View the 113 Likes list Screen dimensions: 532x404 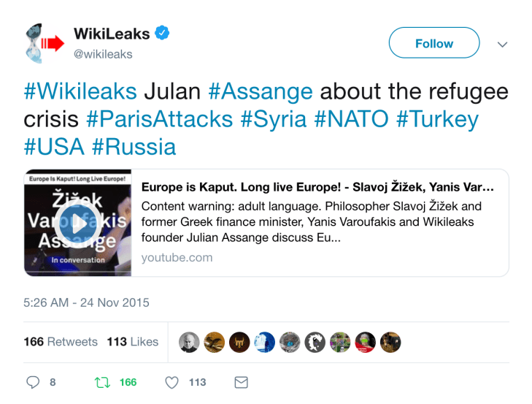pyautogui.click(x=132, y=342)
